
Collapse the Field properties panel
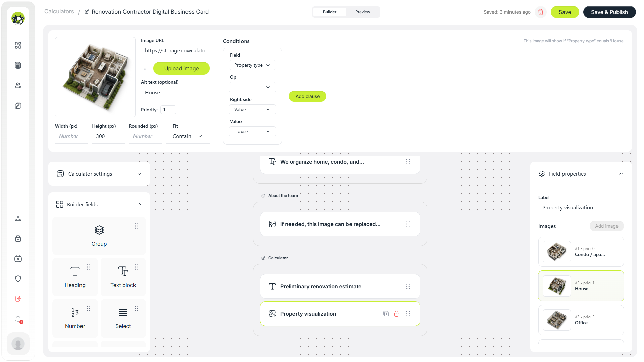[621, 174]
